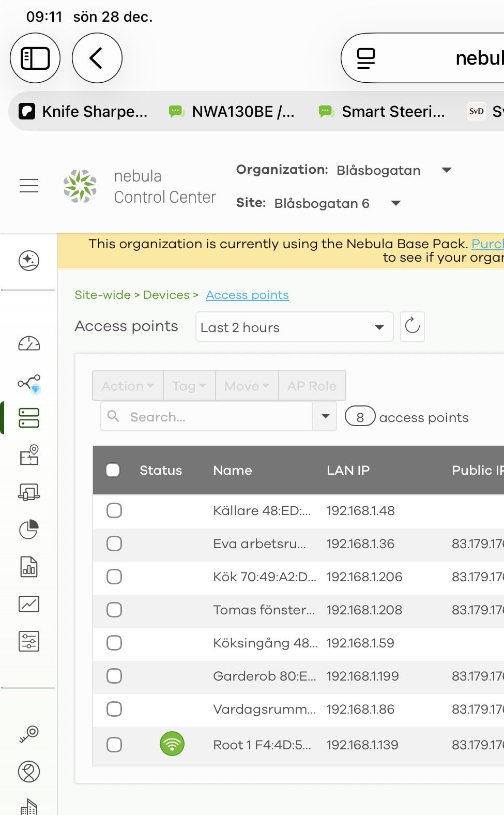Click the AP Role button
This screenshot has height=815, width=504.
(312, 386)
